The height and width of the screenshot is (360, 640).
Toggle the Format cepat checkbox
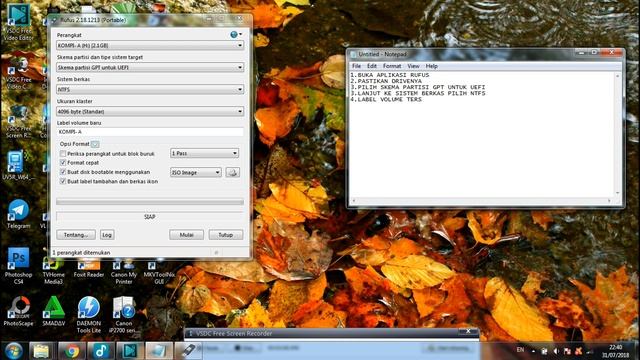[63, 163]
